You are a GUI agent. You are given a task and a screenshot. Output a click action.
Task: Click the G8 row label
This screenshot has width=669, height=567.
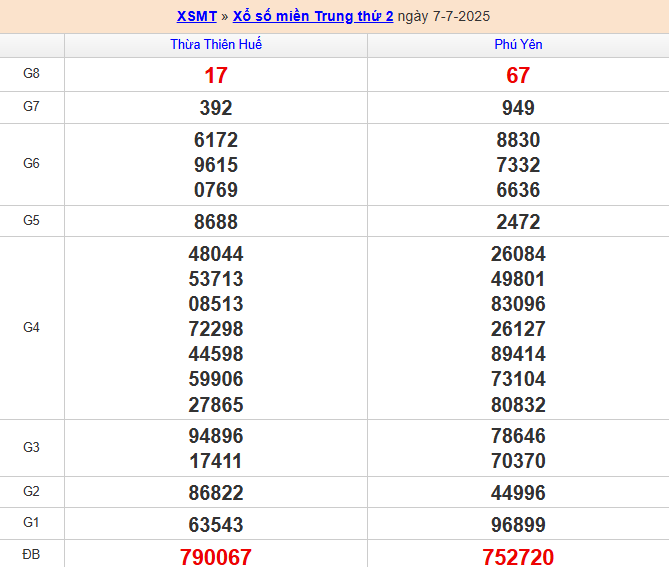[31, 73]
